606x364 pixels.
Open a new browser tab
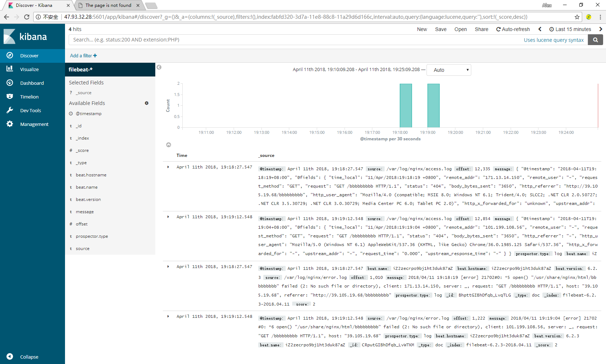pyautogui.click(x=151, y=5)
